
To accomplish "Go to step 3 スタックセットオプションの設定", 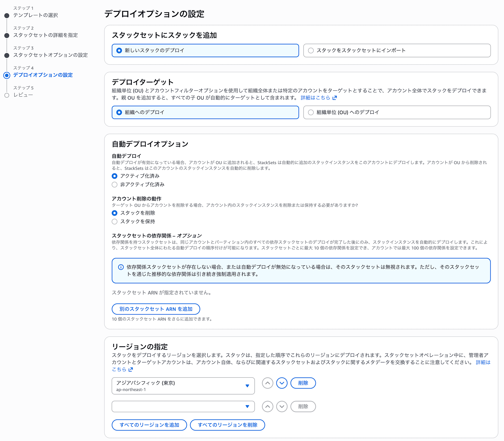I will tap(50, 55).
